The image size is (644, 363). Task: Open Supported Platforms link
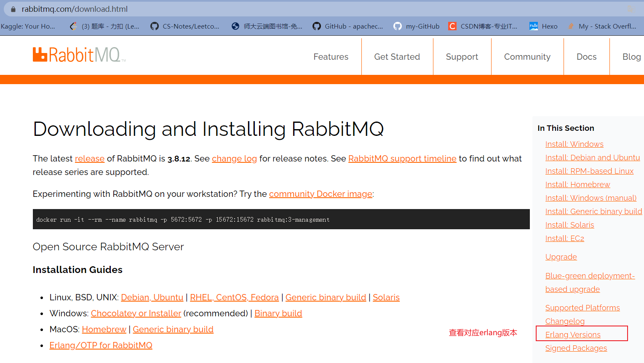click(x=583, y=308)
